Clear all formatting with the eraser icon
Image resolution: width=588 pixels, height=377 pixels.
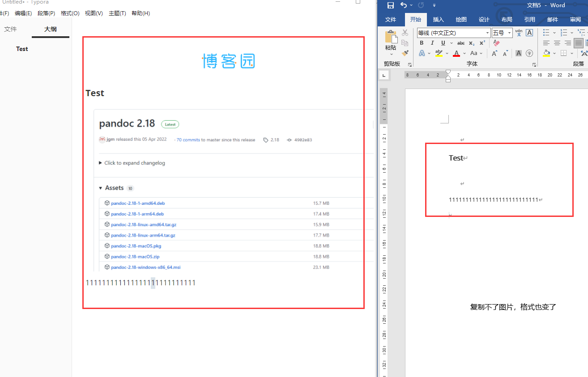point(496,43)
